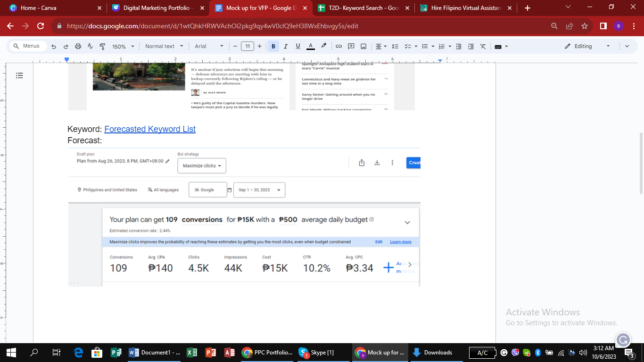Open the browser zoom magnifier icon
The width and height of the screenshot is (644, 362).
[554, 26]
